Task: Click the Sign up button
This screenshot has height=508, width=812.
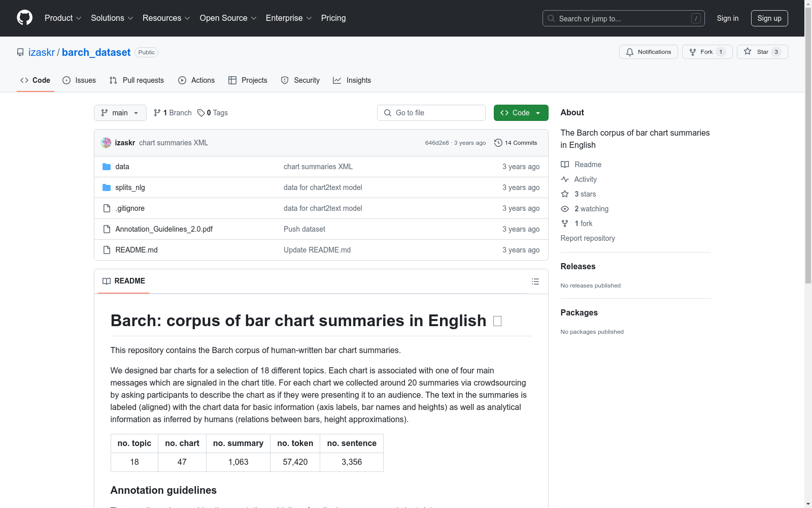Action: point(769,18)
